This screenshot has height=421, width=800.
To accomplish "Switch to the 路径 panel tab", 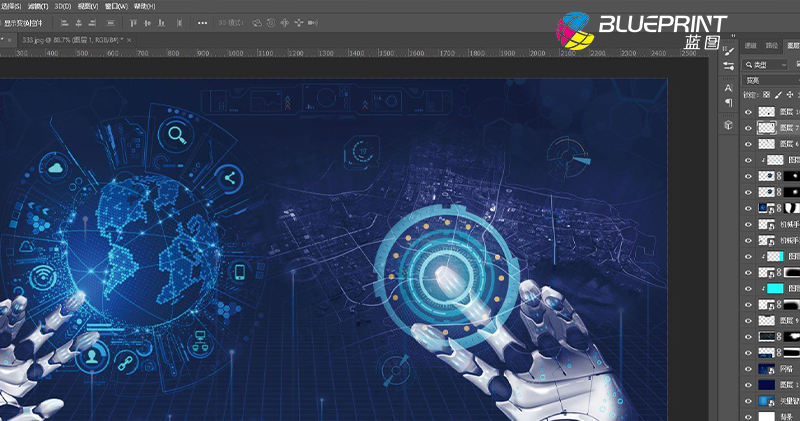I will coord(771,46).
